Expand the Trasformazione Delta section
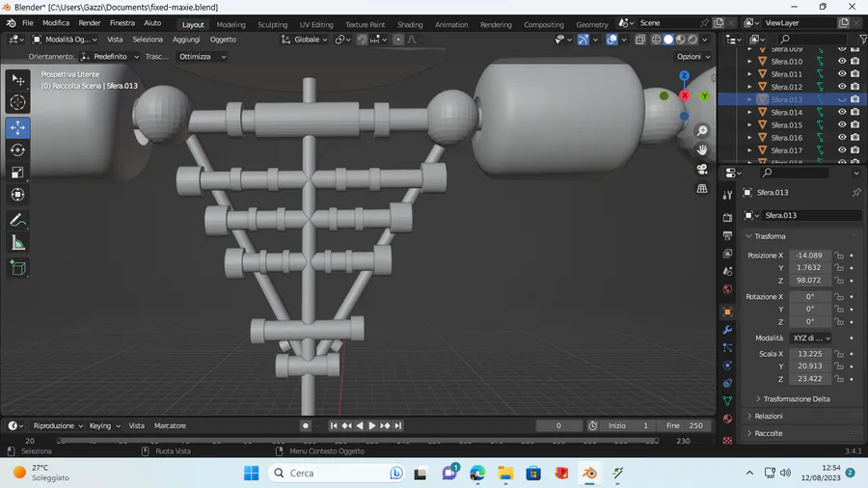The height and width of the screenshot is (488, 868). click(x=796, y=398)
